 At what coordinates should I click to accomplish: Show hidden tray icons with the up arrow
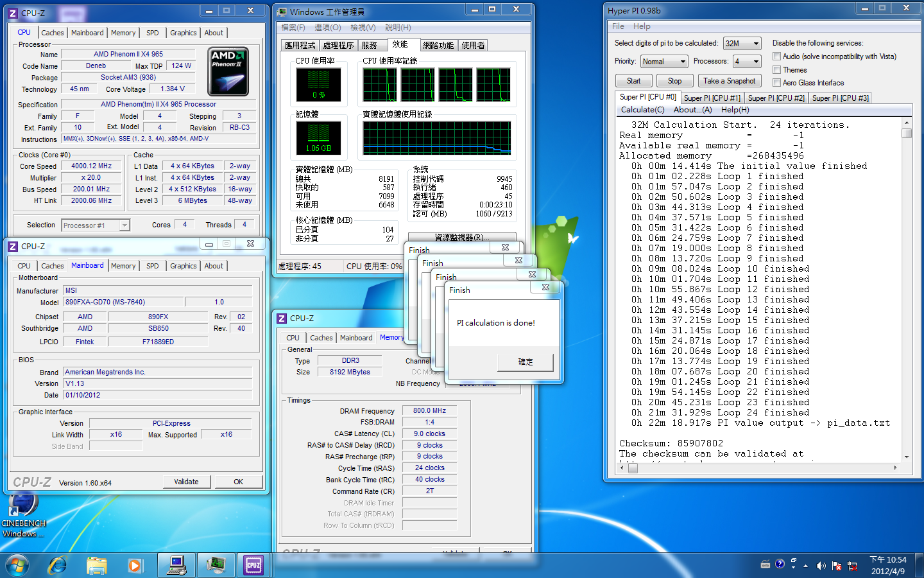[x=806, y=566]
